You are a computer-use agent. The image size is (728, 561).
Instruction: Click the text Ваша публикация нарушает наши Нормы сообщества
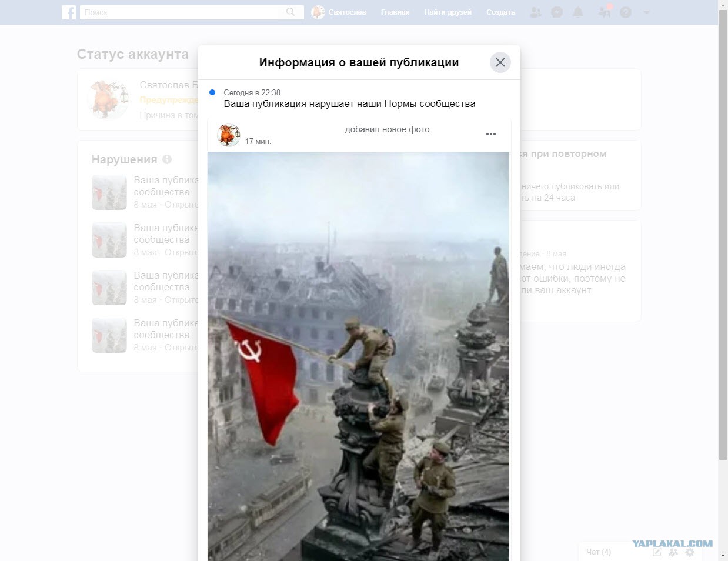click(x=349, y=103)
